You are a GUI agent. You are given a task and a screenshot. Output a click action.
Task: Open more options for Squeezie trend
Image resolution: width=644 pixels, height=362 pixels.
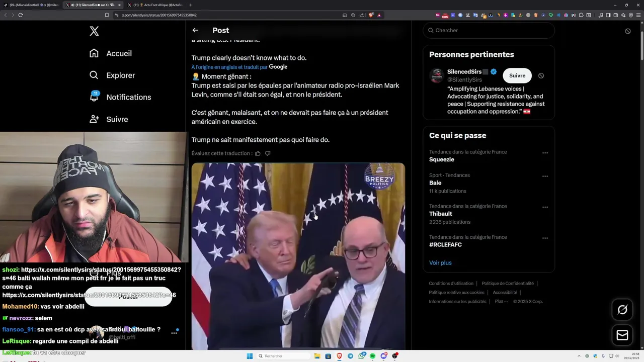click(545, 153)
